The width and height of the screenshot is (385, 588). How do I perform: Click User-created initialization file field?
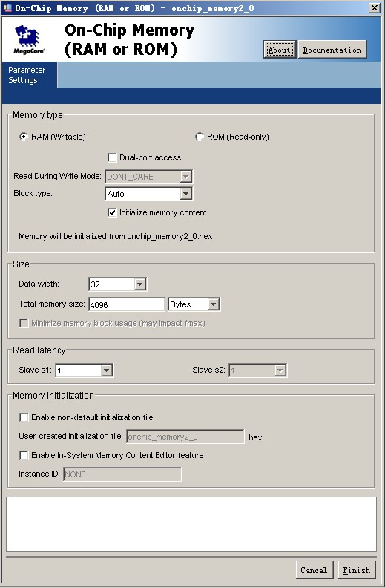(185, 437)
